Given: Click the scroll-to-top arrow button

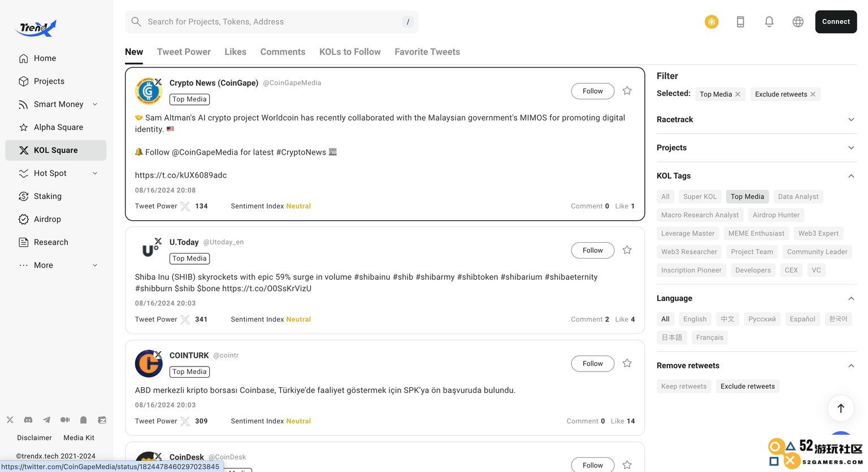Looking at the screenshot, I should (x=841, y=408).
